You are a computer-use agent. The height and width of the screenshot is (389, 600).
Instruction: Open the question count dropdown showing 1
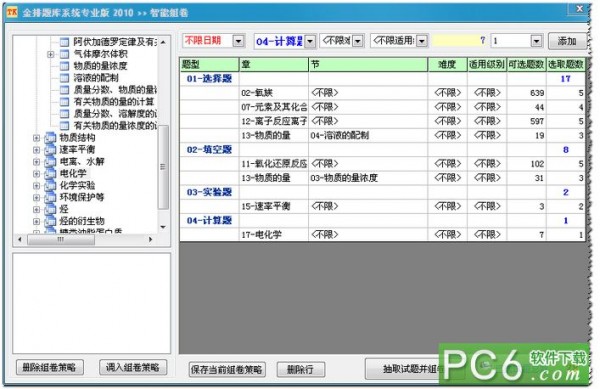(536, 41)
